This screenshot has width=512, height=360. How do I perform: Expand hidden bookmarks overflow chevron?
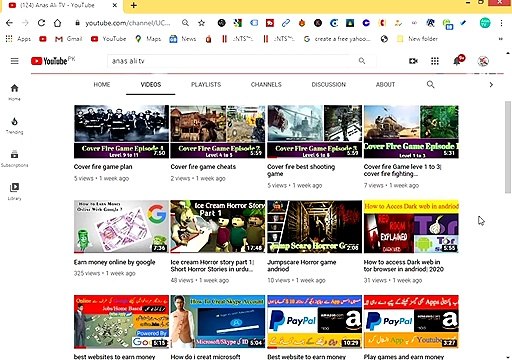tap(501, 39)
